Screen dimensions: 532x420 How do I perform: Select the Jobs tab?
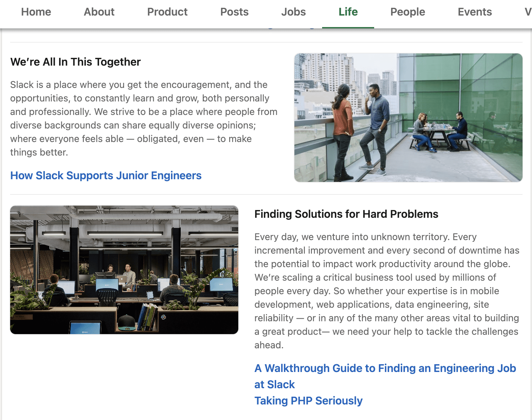[x=293, y=12]
